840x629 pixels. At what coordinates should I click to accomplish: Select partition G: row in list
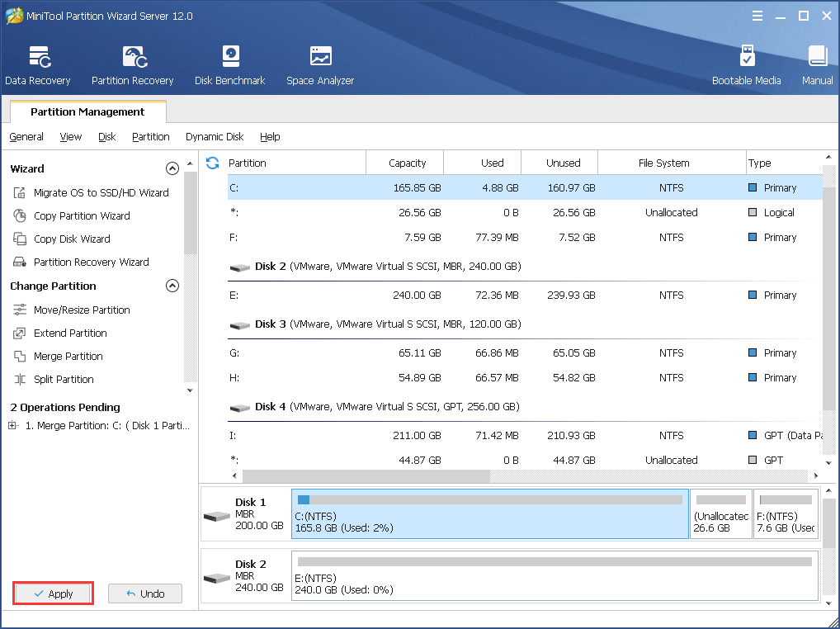[525, 352]
